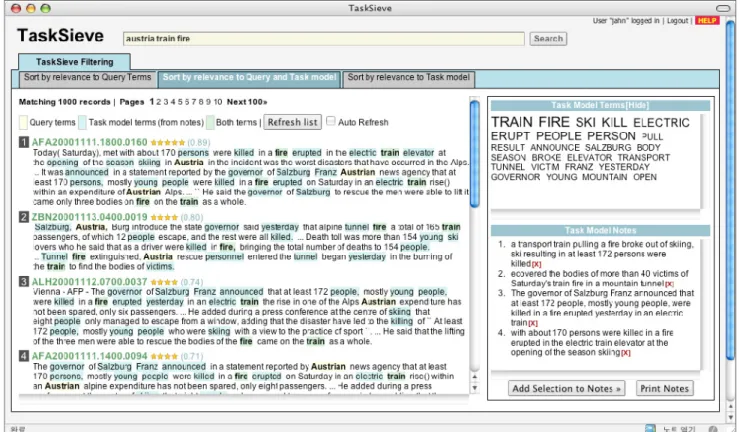Click the Logout link

coord(677,21)
